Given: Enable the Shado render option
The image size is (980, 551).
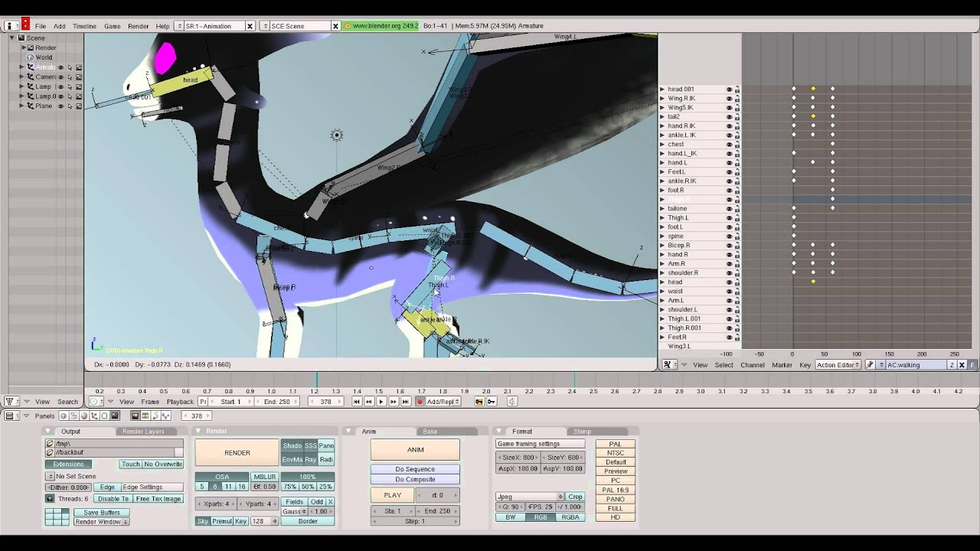Looking at the screenshot, I should (292, 446).
